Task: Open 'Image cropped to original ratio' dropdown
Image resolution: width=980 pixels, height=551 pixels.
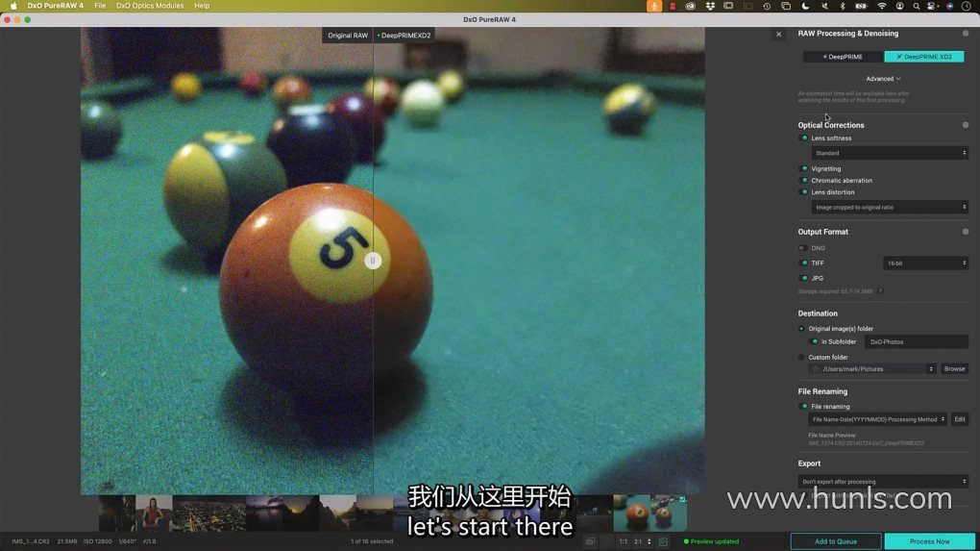Action: [x=890, y=207]
